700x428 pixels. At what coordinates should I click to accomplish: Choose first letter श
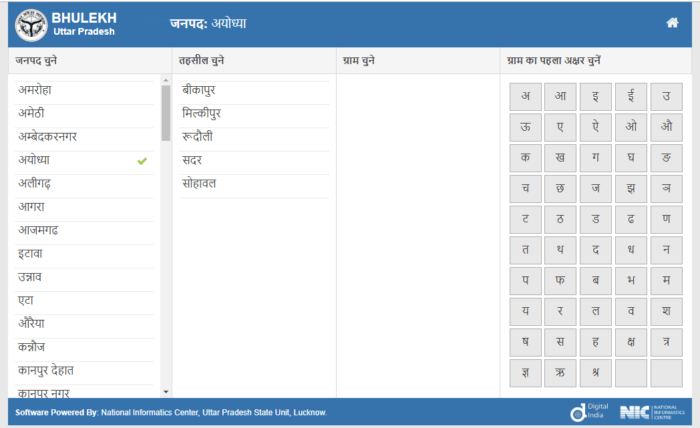(666, 312)
